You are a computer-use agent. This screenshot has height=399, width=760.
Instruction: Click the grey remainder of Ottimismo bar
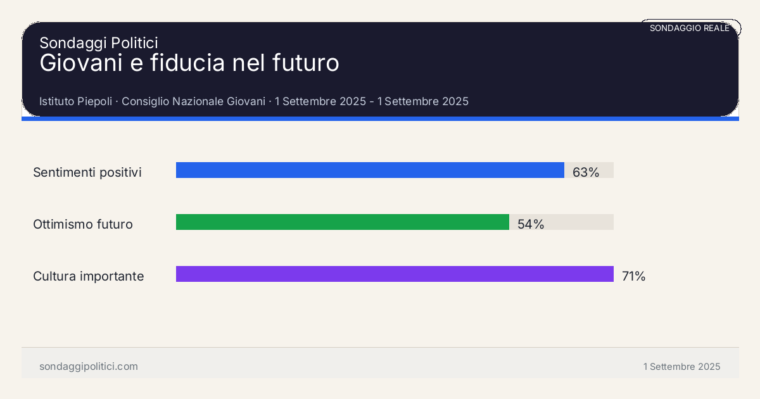coord(581,222)
